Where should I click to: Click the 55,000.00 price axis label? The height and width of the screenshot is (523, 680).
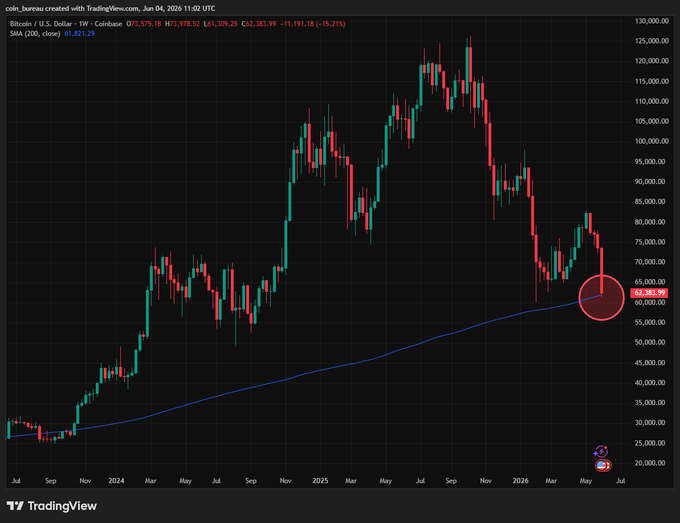(x=650, y=322)
